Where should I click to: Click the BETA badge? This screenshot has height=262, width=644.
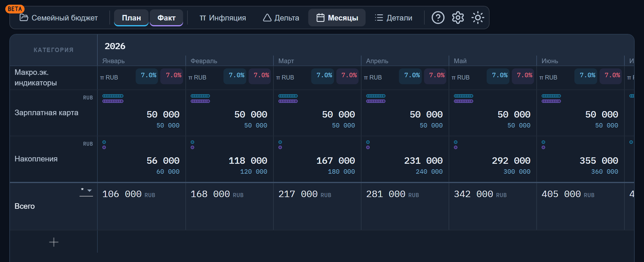(x=15, y=9)
